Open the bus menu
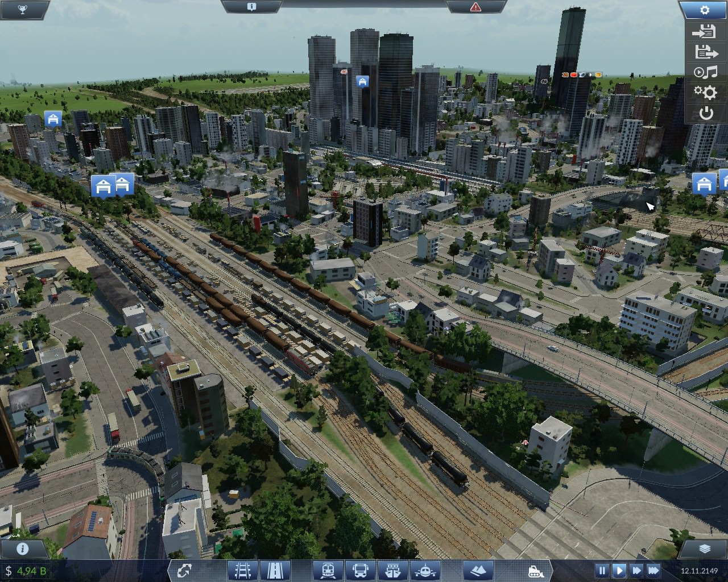Image resolution: width=728 pixels, height=582 pixels. (x=361, y=570)
